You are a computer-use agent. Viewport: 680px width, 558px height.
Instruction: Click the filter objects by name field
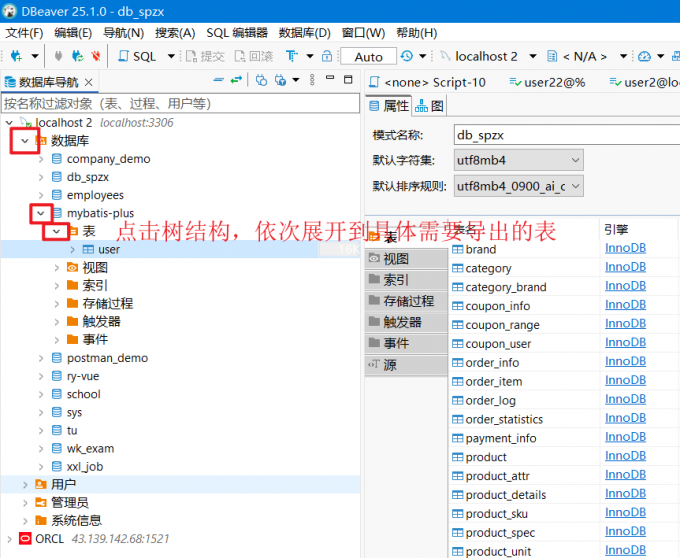(x=180, y=104)
